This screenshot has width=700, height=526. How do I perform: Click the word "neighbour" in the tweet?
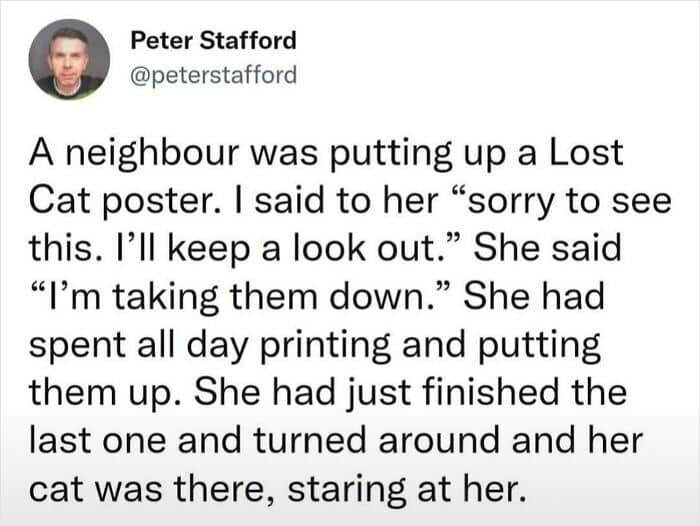[x=153, y=154]
